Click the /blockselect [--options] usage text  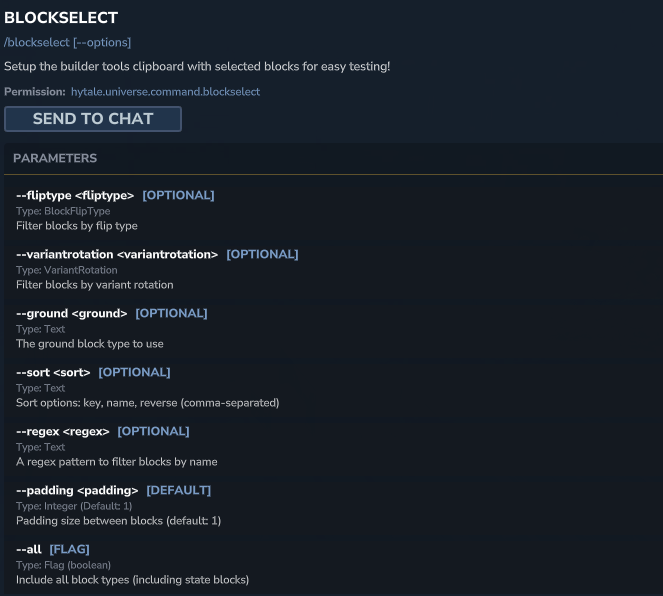pyautogui.click(x=68, y=42)
